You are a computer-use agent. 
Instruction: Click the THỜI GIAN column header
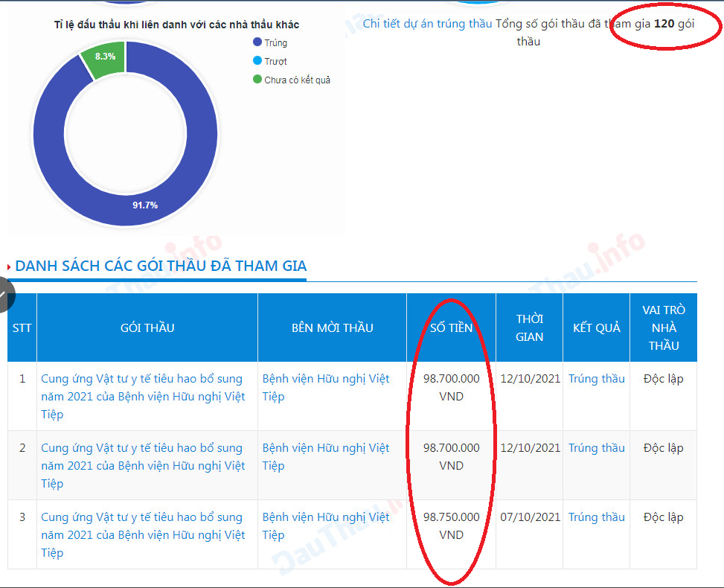[x=529, y=327]
